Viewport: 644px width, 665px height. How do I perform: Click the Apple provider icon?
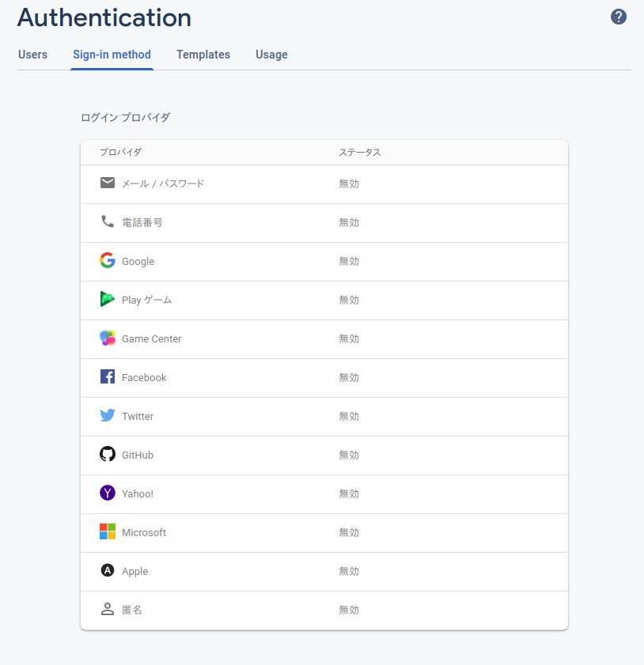108,570
